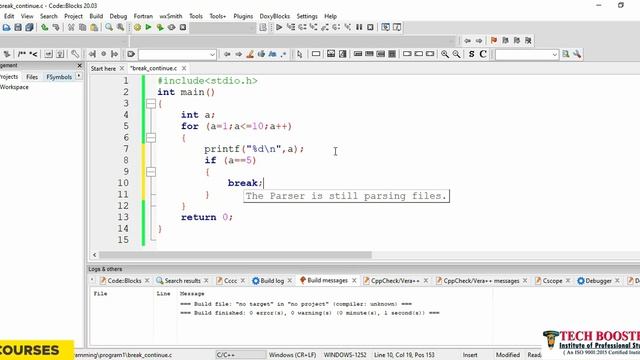Click the Toggle bookmark flag icon
640x360 pixels.
click(x=494, y=40)
